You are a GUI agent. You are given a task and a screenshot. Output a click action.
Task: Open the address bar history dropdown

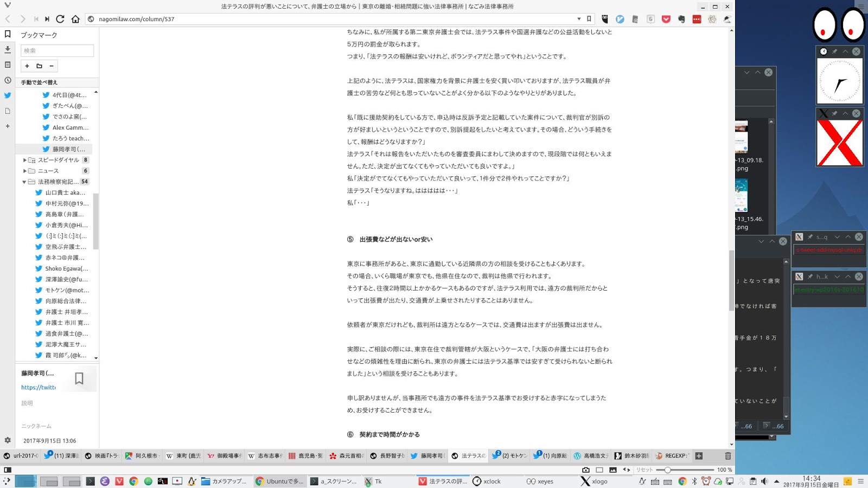pos(579,19)
